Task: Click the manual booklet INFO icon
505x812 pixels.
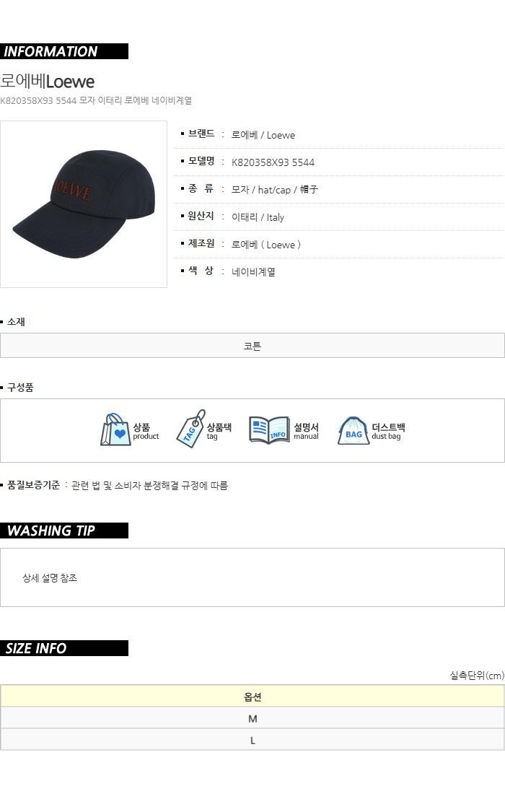Action: click(269, 429)
